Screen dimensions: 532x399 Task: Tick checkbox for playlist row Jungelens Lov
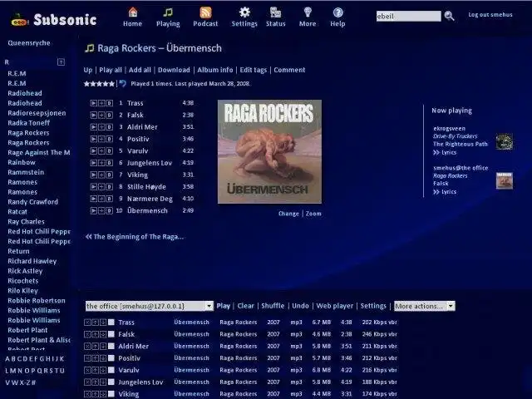click(x=111, y=382)
